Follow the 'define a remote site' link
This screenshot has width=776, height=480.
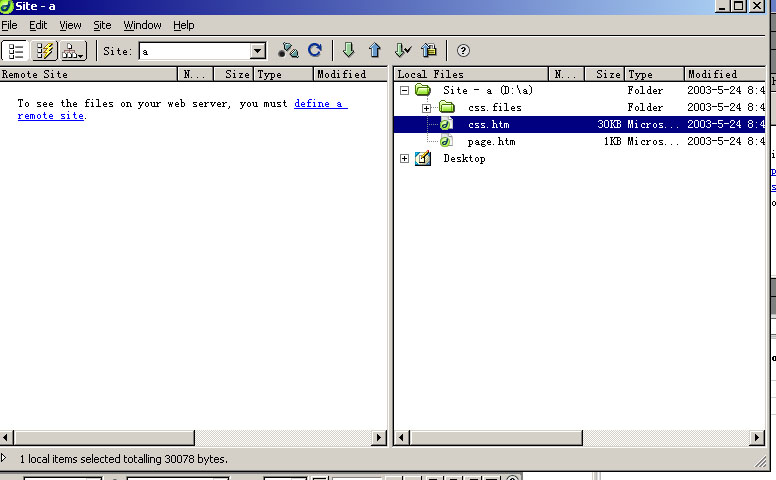coord(320,104)
